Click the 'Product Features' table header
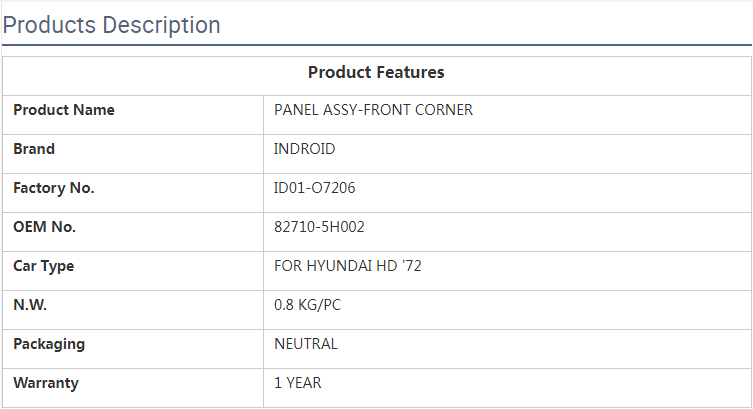The height and width of the screenshot is (409, 753). (x=376, y=72)
